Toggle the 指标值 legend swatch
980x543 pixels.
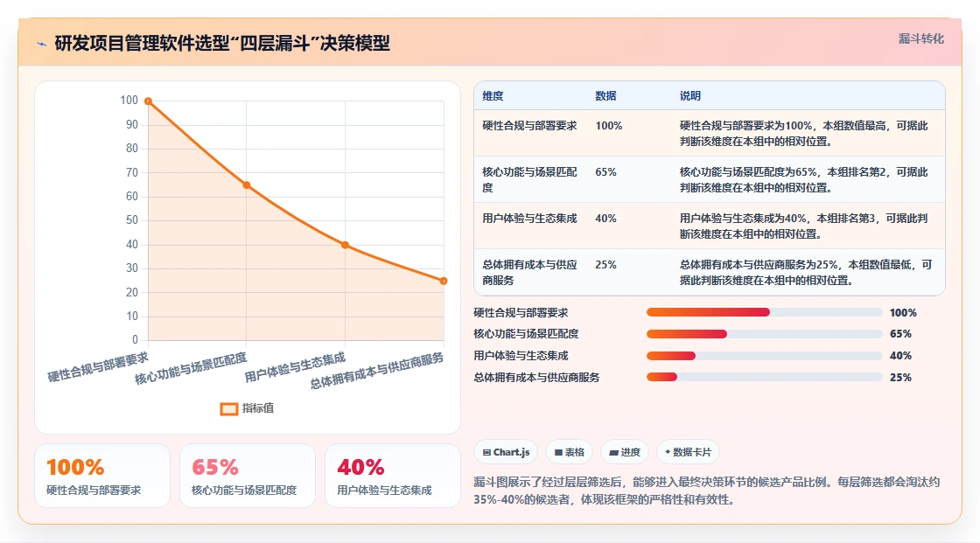point(228,408)
